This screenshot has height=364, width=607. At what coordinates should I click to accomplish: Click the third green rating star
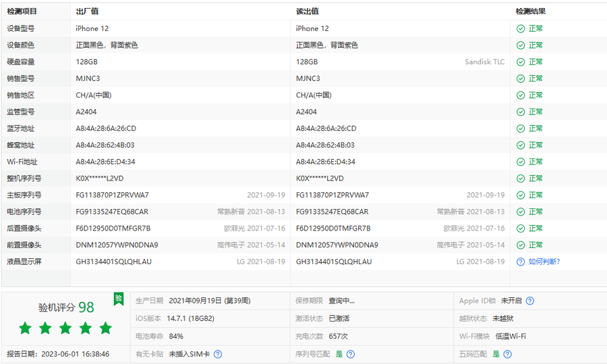tap(65, 328)
